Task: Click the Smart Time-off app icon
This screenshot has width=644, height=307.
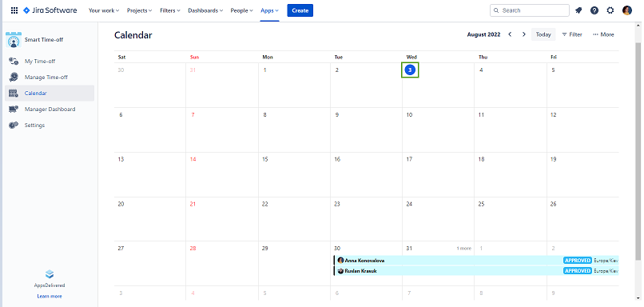Action: pyautogui.click(x=14, y=40)
